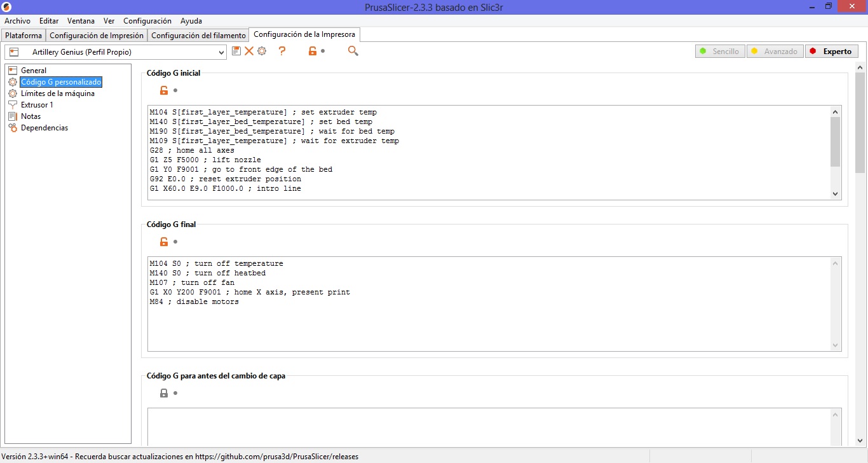Click the notes icon beside Notas
Viewport: 868px width, 463px height.
pyautogui.click(x=13, y=116)
